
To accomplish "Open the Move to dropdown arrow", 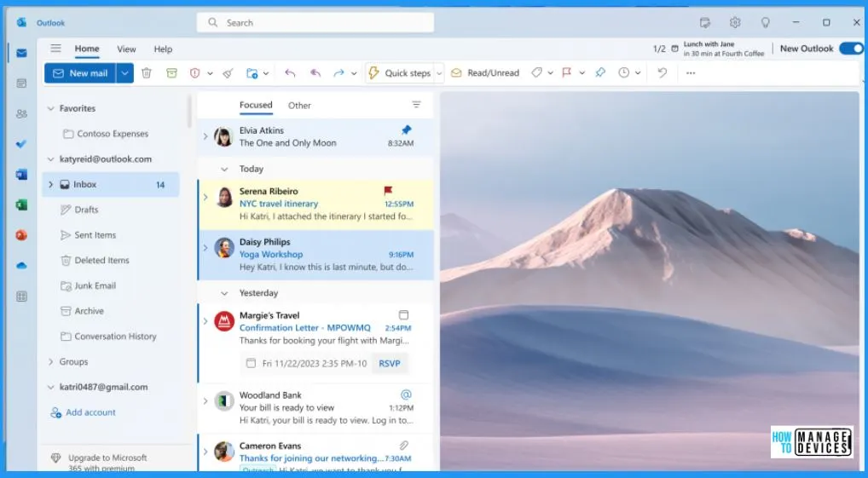I will click(266, 73).
